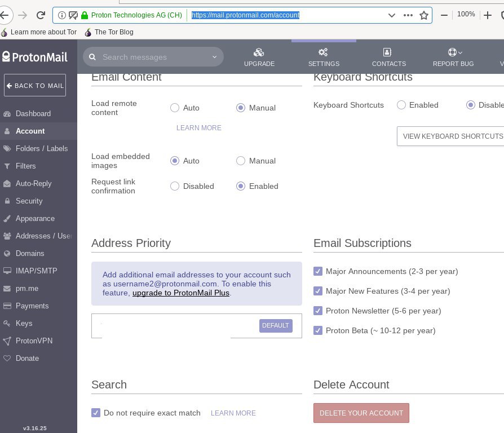Click the green padlock security icon

point(85,15)
